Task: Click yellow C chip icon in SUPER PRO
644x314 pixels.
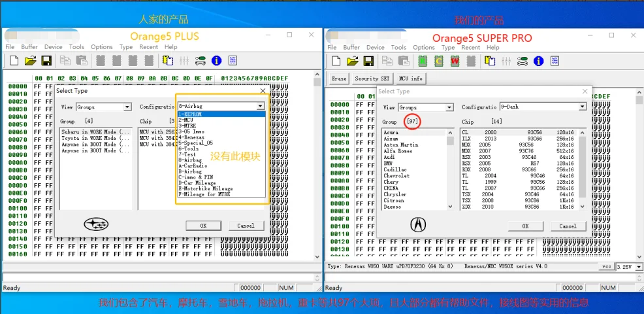Action: point(439,61)
